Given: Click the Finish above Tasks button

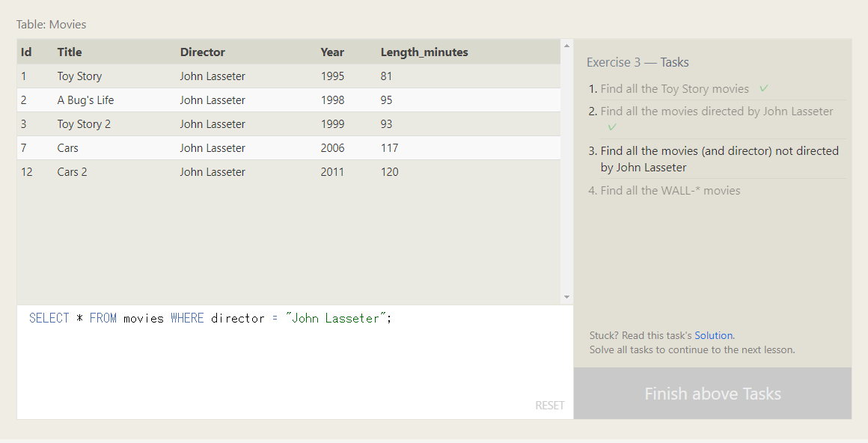Looking at the screenshot, I should point(712,394).
